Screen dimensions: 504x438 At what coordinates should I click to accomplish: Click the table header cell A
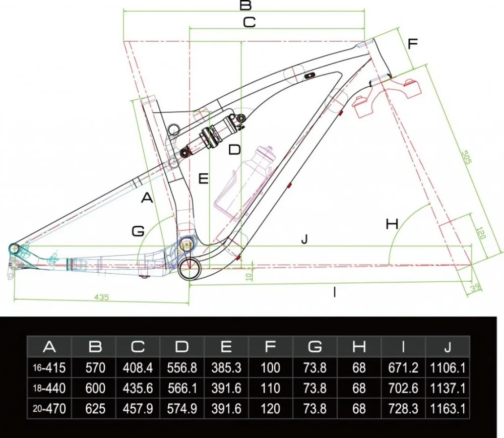tap(49, 346)
